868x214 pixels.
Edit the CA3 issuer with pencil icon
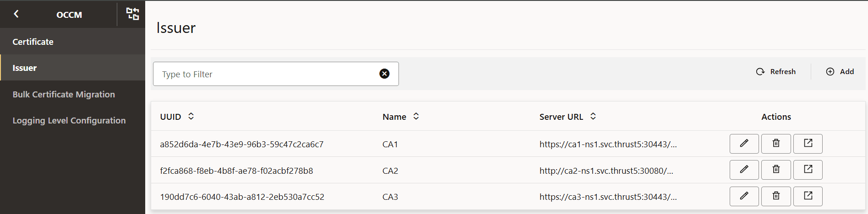click(744, 196)
